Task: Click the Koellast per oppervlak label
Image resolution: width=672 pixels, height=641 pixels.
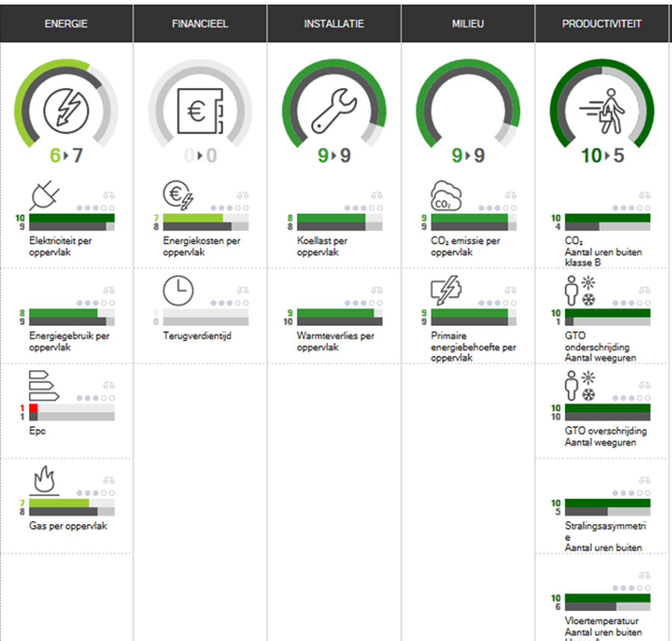Action: [322, 246]
